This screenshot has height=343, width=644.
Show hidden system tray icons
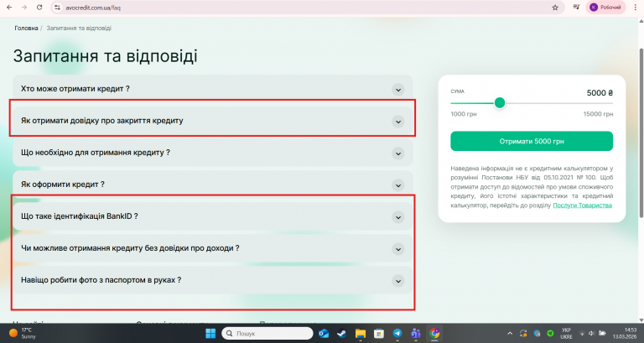point(510,333)
